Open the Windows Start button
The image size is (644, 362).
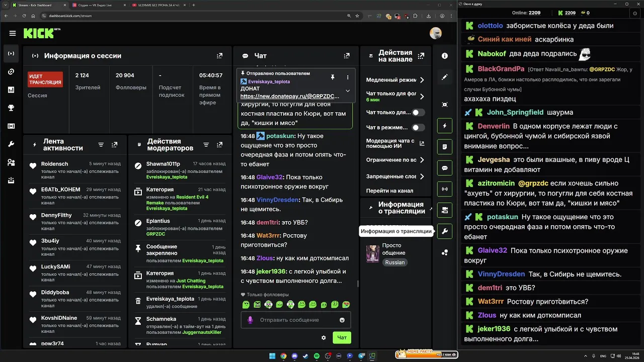(272, 356)
